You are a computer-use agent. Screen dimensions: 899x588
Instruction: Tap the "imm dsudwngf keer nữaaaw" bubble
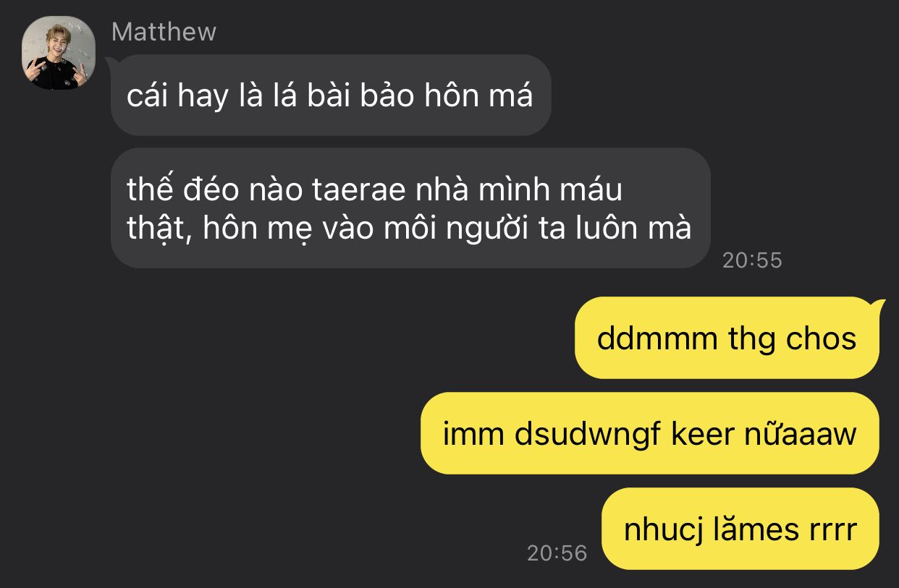click(649, 433)
